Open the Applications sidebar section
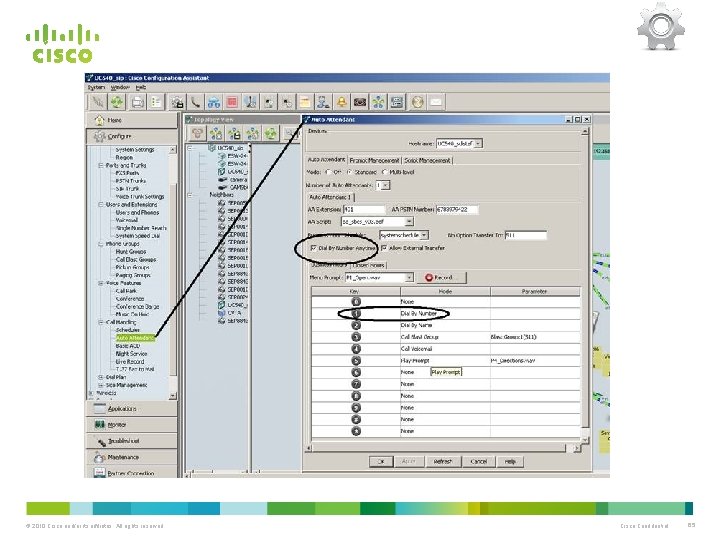This screenshot has height=540, width=720. tap(131, 408)
